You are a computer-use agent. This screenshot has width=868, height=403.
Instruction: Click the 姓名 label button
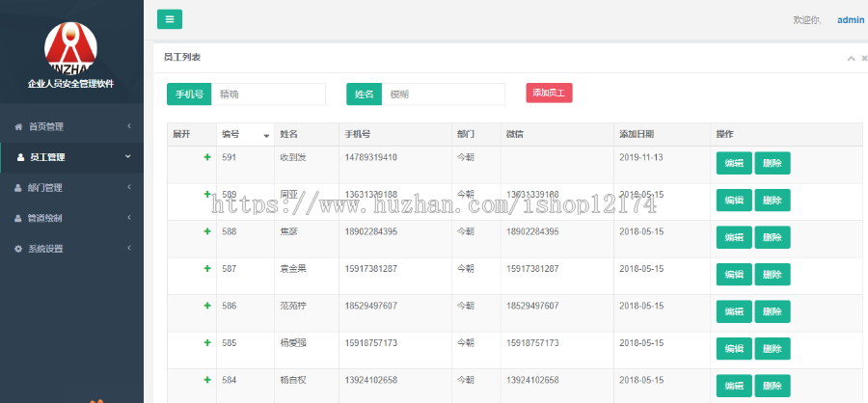click(x=365, y=94)
